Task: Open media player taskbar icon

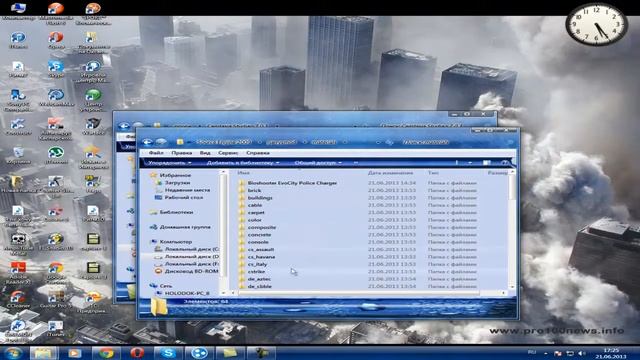Action: tap(75, 353)
